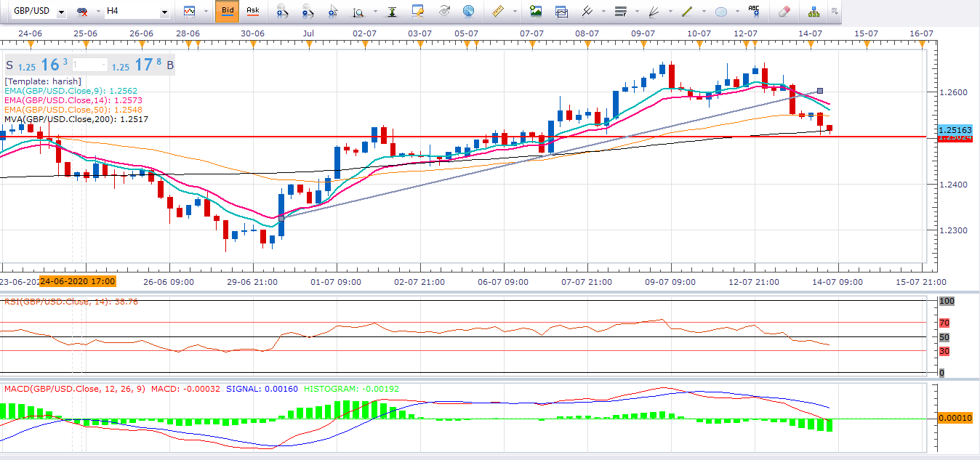Select the trend Line drawing tool
The width and height of the screenshot is (980, 460).
point(687,10)
